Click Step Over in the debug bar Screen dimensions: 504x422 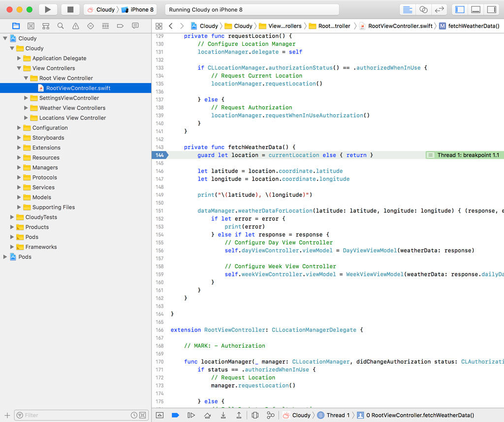[208, 415]
